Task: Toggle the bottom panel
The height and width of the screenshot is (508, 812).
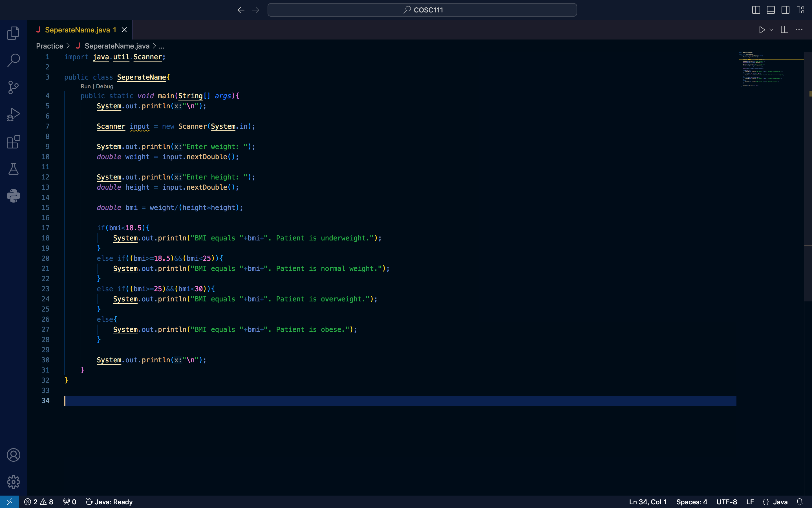Action: 771,10
